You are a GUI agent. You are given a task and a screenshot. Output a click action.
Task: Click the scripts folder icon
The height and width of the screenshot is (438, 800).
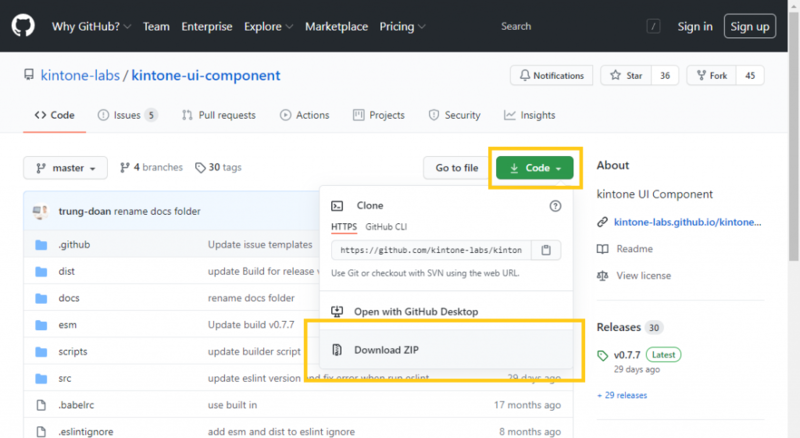(41, 352)
